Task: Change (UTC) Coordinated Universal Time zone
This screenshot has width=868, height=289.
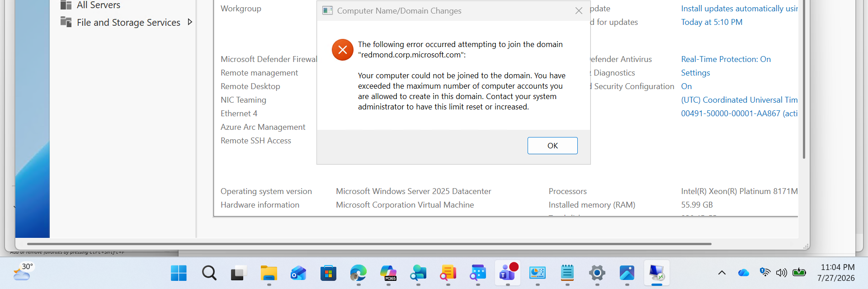Action: (x=739, y=100)
